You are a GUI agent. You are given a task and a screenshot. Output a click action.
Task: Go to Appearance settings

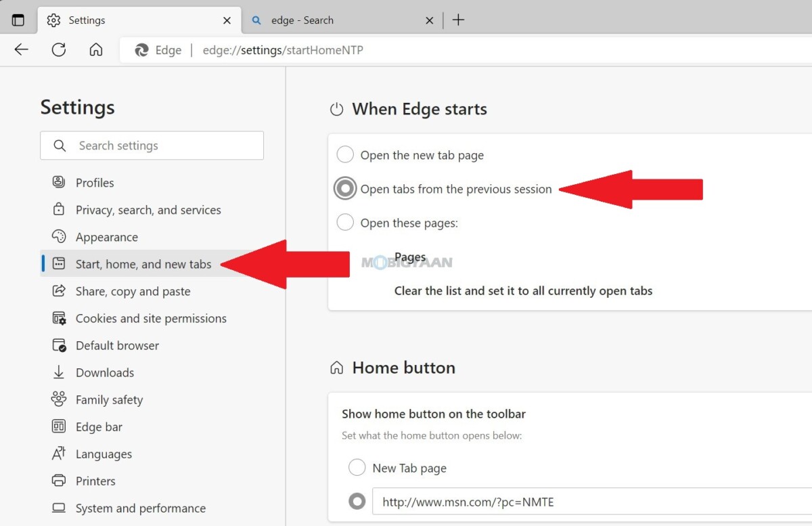(107, 237)
